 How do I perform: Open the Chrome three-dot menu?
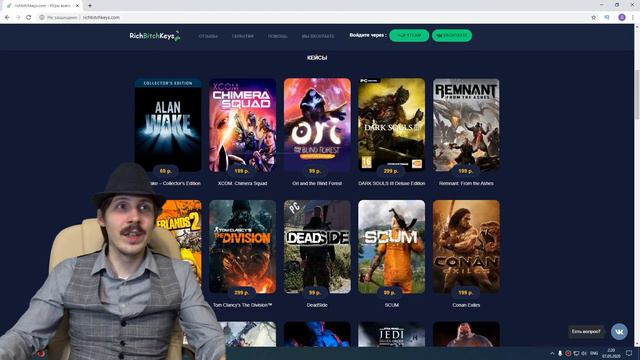click(x=633, y=18)
